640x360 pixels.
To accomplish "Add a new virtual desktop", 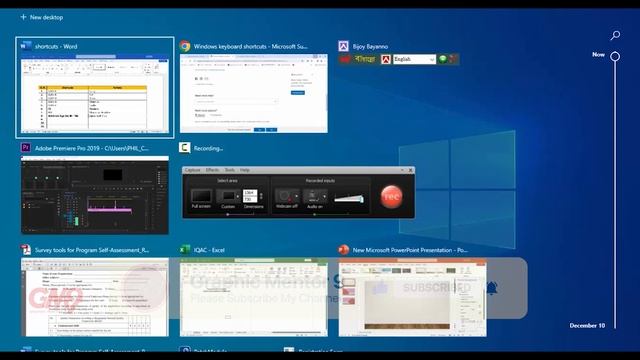I will 42,17.
